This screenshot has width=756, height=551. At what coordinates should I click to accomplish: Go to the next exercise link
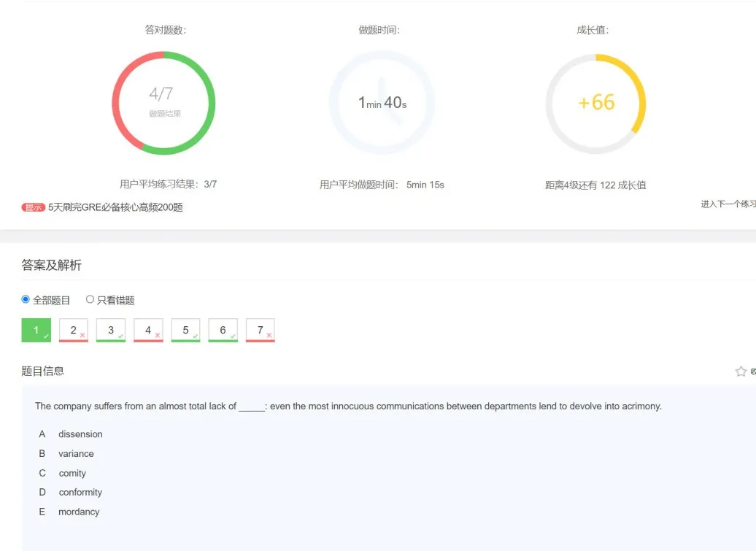(728, 204)
